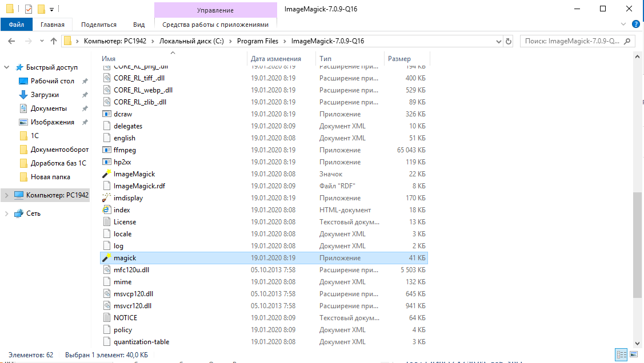Click the file list vertical scrollbar thumb
This screenshot has width=644, height=363.
[637, 245]
